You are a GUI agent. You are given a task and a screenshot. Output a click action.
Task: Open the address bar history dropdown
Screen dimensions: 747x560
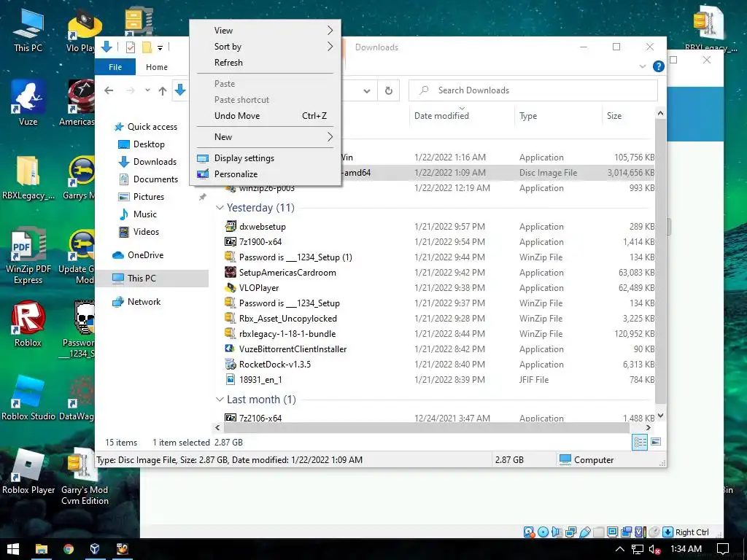coord(367,90)
